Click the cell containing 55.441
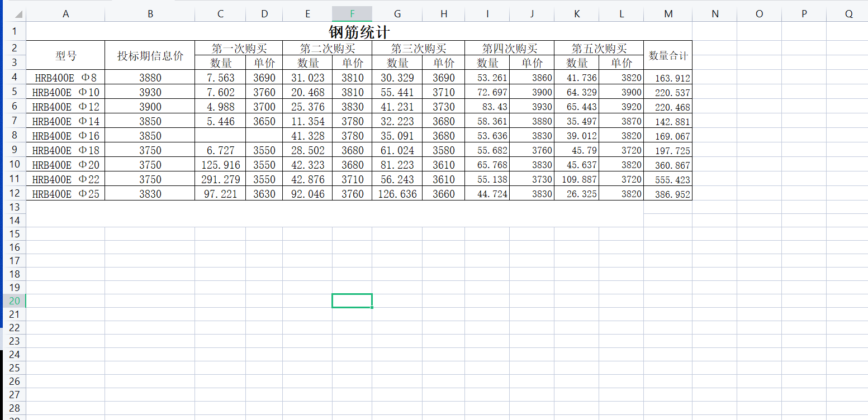The image size is (868, 420). tap(397, 92)
